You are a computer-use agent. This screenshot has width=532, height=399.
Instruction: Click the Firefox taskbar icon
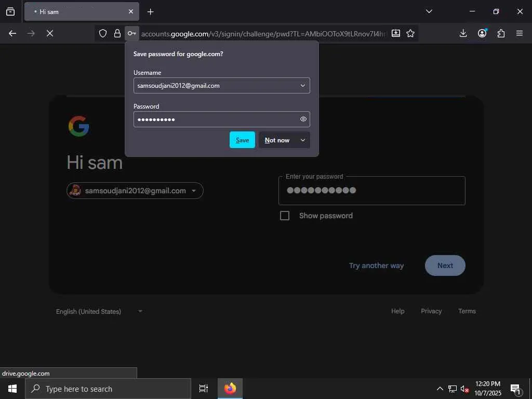click(230, 389)
